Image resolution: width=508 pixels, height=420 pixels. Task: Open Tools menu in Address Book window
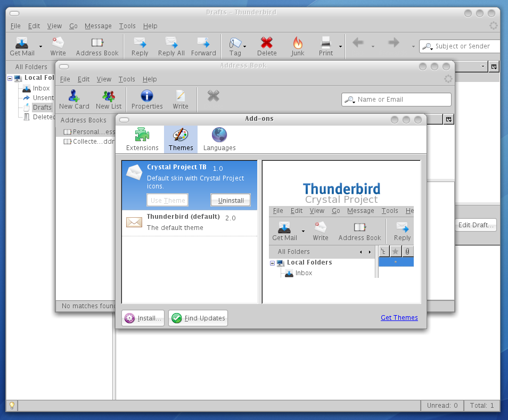coord(127,79)
